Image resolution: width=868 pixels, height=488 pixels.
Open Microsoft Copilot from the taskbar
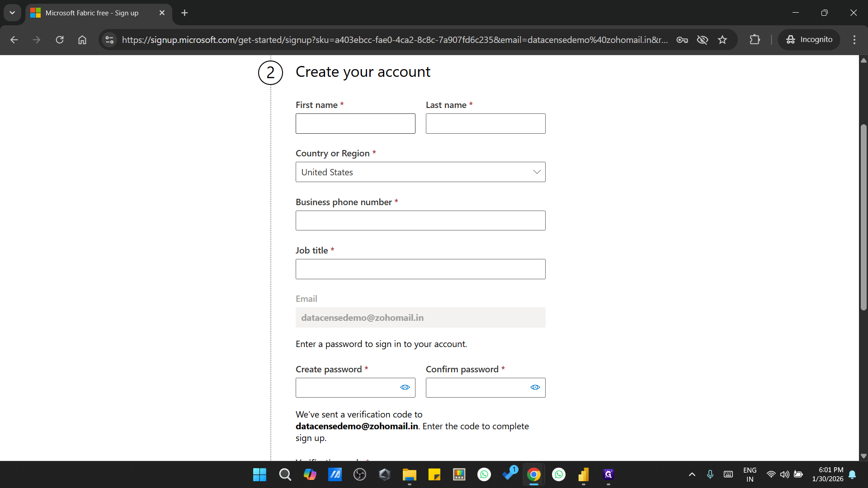[x=310, y=474]
